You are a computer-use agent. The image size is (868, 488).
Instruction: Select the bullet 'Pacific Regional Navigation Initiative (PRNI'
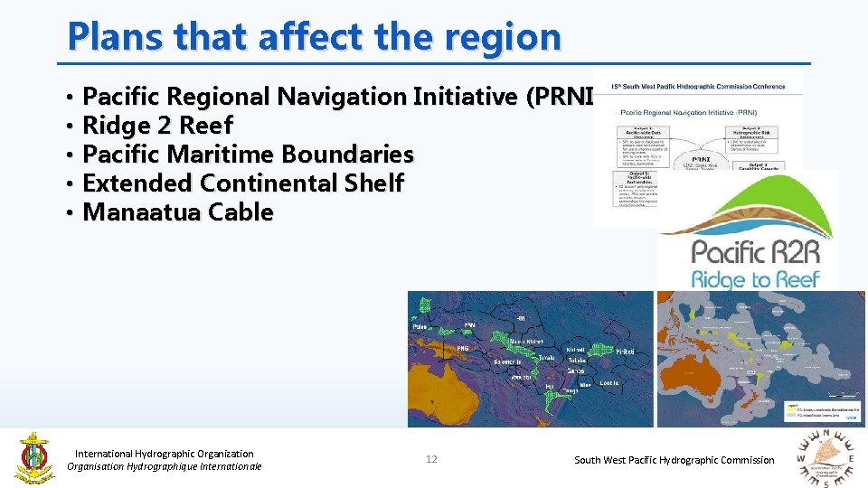(x=337, y=97)
